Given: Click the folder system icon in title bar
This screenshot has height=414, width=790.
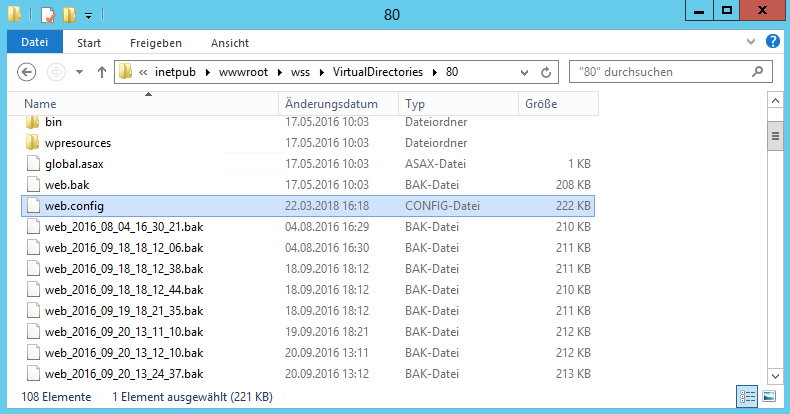Looking at the screenshot, I should pyautogui.click(x=15, y=14).
